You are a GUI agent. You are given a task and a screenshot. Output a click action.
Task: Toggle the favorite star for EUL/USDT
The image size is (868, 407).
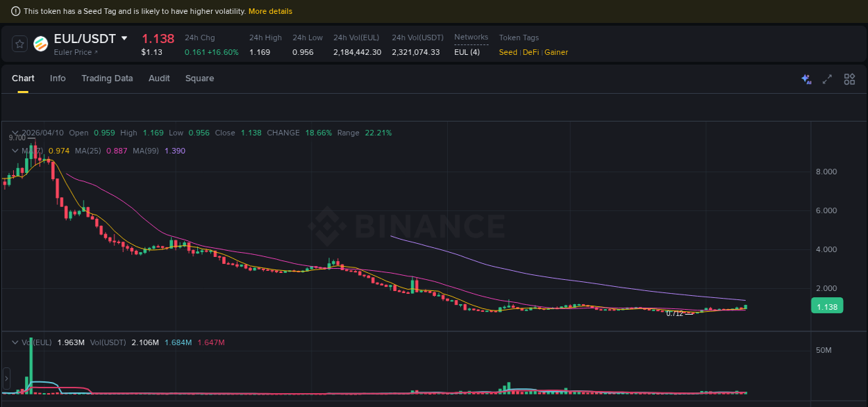coord(19,43)
